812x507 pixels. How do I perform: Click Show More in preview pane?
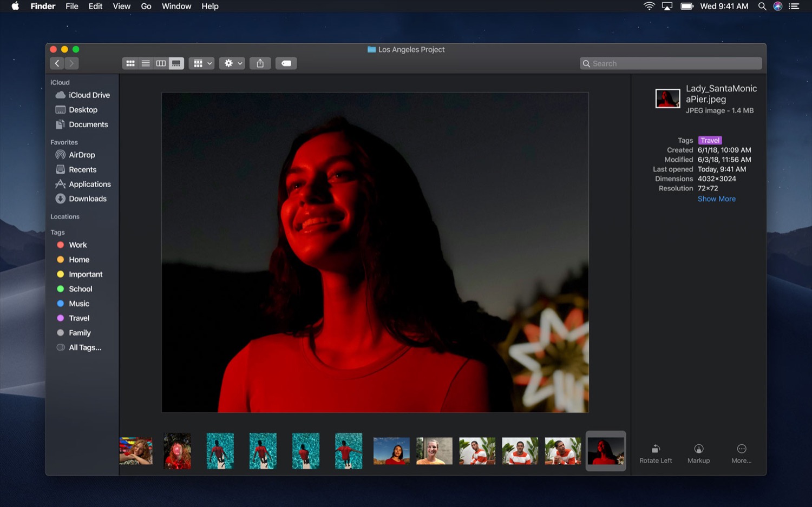pos(716,199)
